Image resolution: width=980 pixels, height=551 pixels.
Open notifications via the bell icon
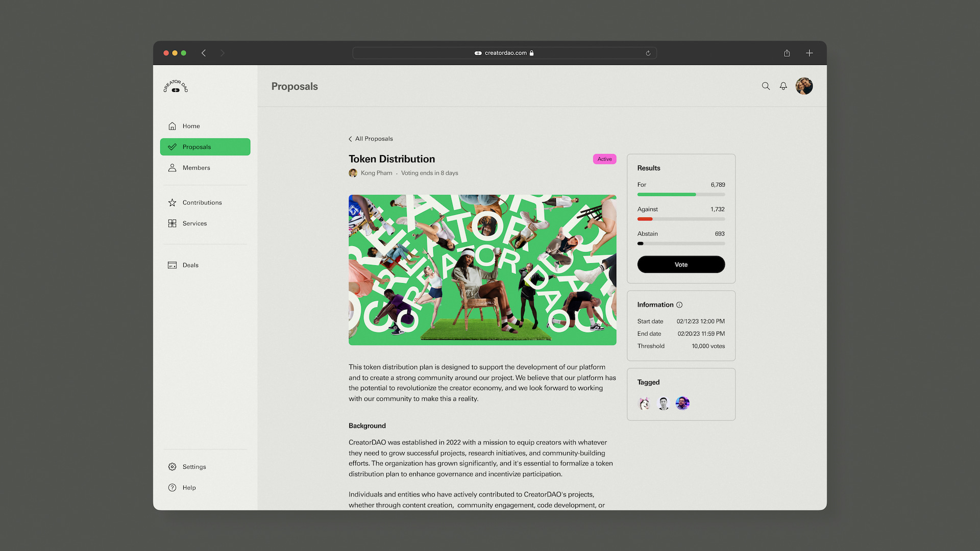point(783,86)
